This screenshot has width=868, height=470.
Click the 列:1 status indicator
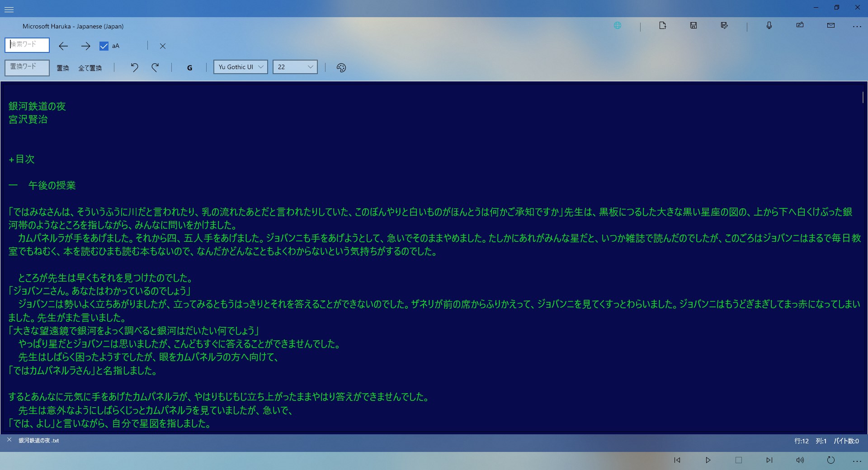click(x=821, y=441)
